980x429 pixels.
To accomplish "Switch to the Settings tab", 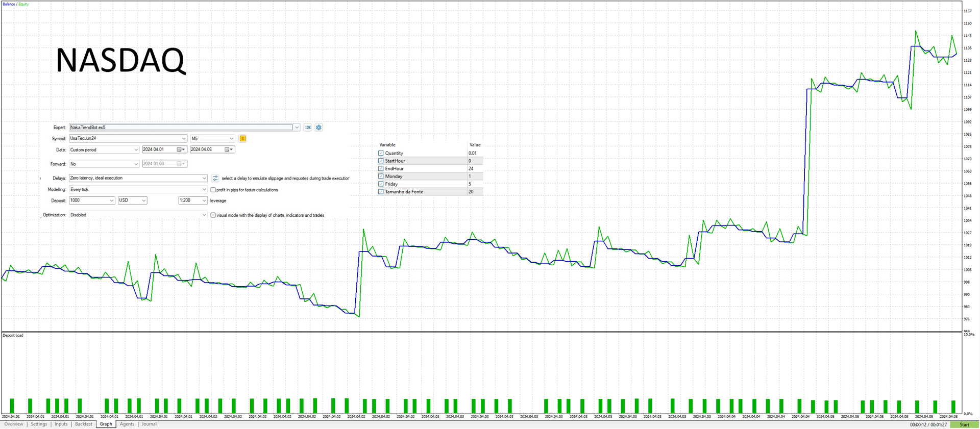I will pyautogui.click(x=39, y=424).
